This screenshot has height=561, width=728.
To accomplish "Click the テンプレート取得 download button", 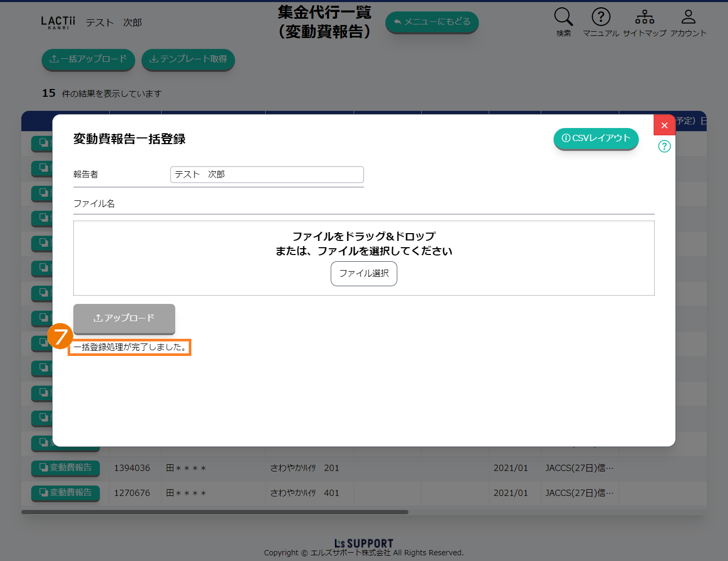I will click(x=188, y=59).
